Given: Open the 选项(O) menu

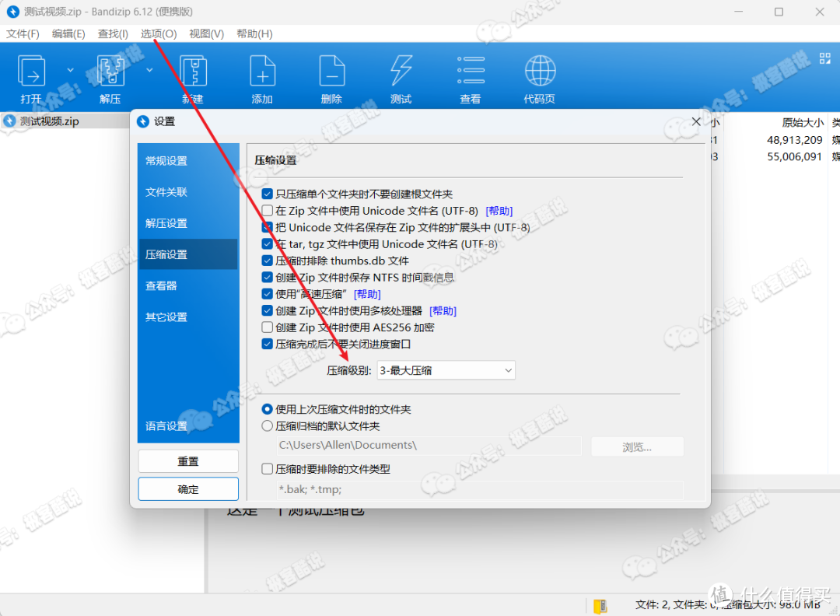Looking at the screenshot, I should 159,33.
